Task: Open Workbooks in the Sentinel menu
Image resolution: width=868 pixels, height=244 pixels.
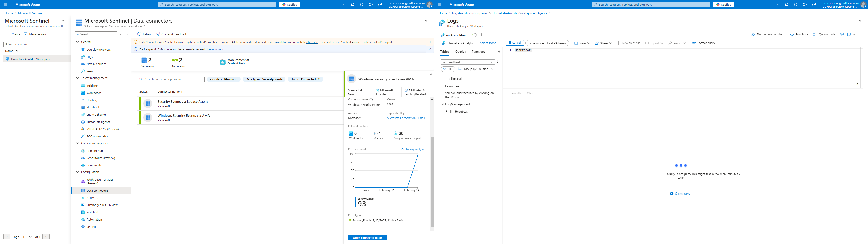Action: [x=94, y=93]
